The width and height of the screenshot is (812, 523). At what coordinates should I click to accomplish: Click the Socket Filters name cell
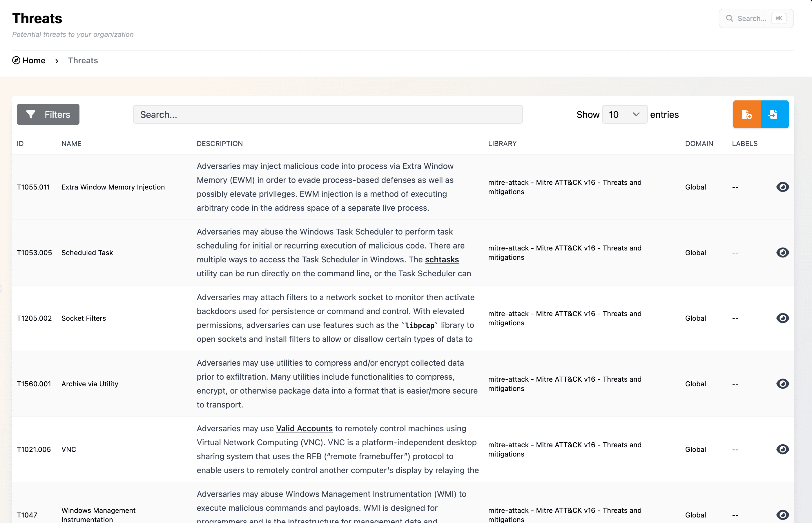84,318
